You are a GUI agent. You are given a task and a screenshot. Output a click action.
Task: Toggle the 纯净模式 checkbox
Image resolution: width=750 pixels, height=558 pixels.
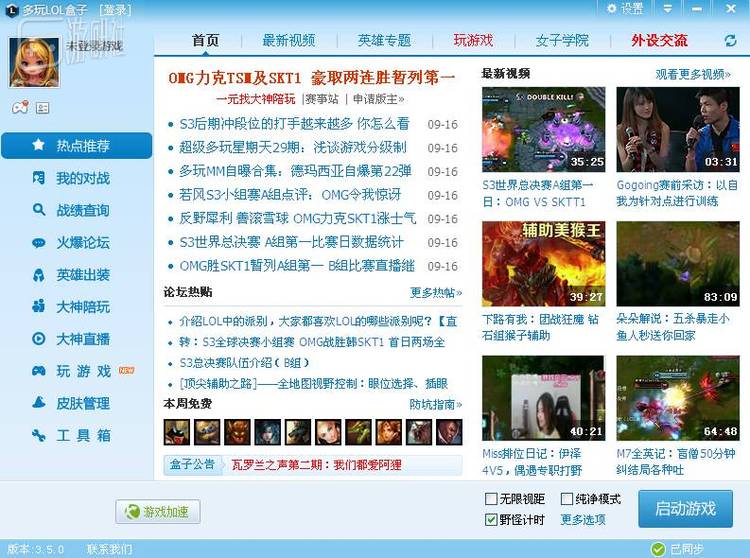click(567, 499)
